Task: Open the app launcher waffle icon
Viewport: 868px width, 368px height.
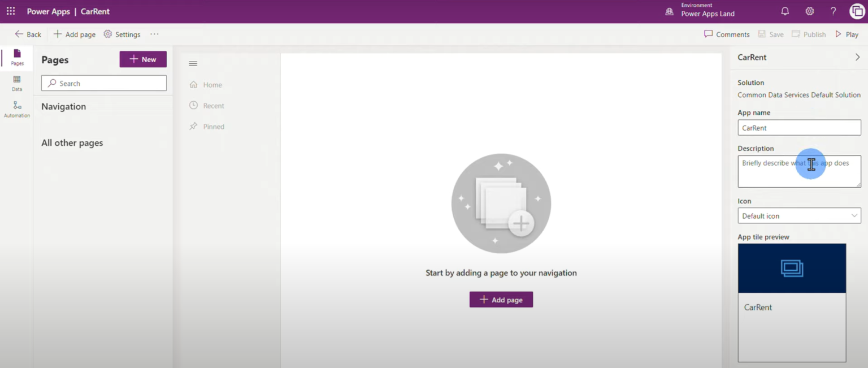Action: (x=11, y=11)
